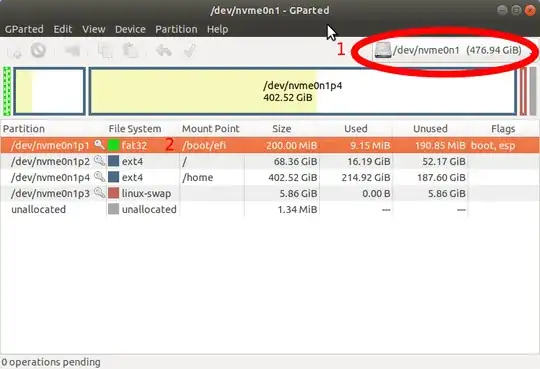Minimize the GParted window
540x369 pixels.
pyautogui.click(x=502, y=10)
